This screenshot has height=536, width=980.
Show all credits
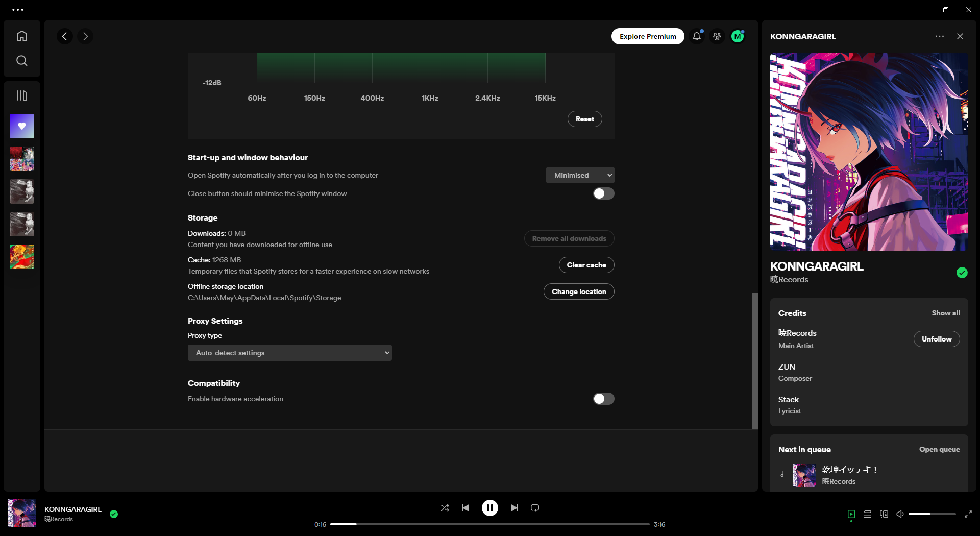pos(946,313)
